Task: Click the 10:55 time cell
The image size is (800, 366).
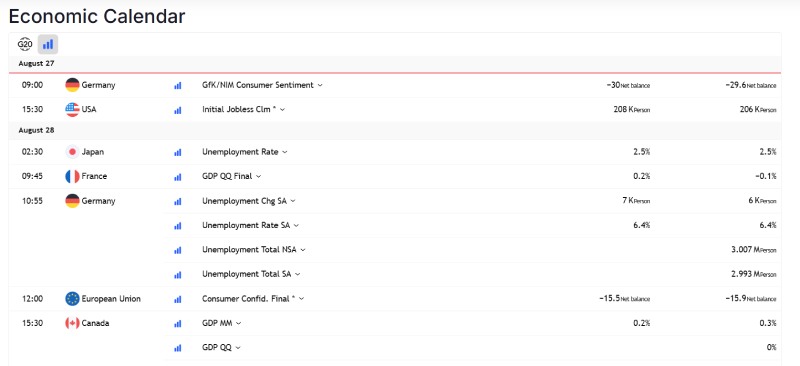Action: pyautogui.click(x=32, y=201)
